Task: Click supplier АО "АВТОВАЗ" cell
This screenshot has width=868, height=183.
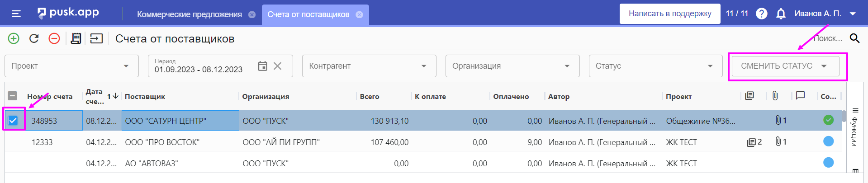Action: 180,163
